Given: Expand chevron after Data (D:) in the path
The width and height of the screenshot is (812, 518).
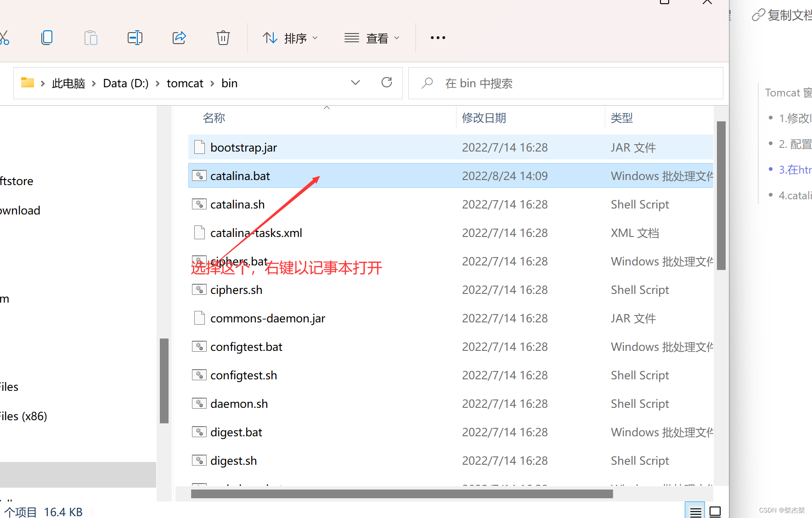Looking at the screenshot, I should pos(158,84).
